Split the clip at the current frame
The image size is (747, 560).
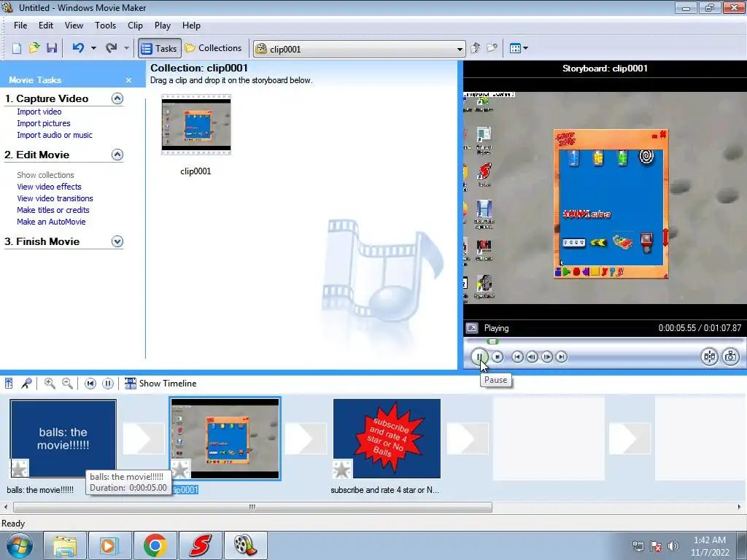(x=709, y=357)
